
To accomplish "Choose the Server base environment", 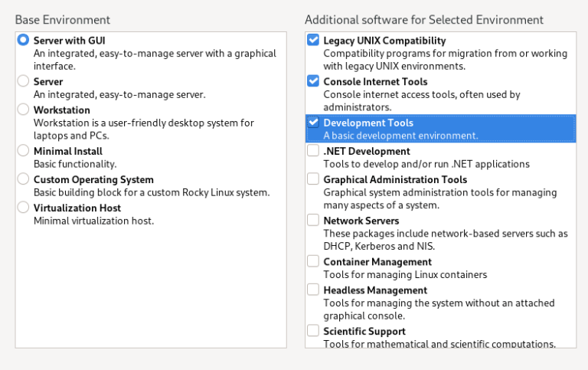I will [x=24, y=81].
